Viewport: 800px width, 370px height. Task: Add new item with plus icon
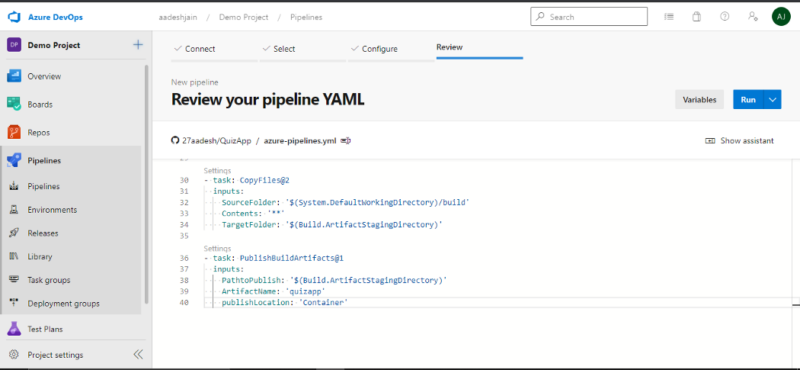[138, 45]
